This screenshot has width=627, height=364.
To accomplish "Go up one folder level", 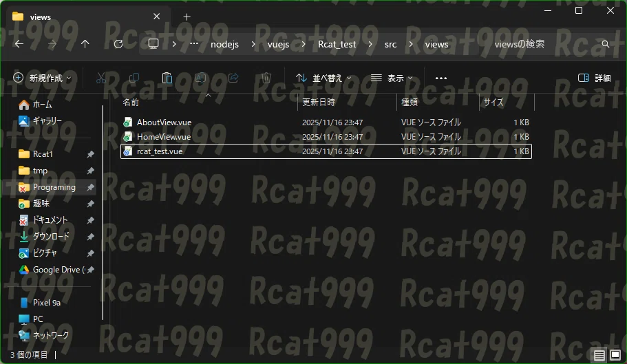I will pyautogui.click(x=85, y=44).
